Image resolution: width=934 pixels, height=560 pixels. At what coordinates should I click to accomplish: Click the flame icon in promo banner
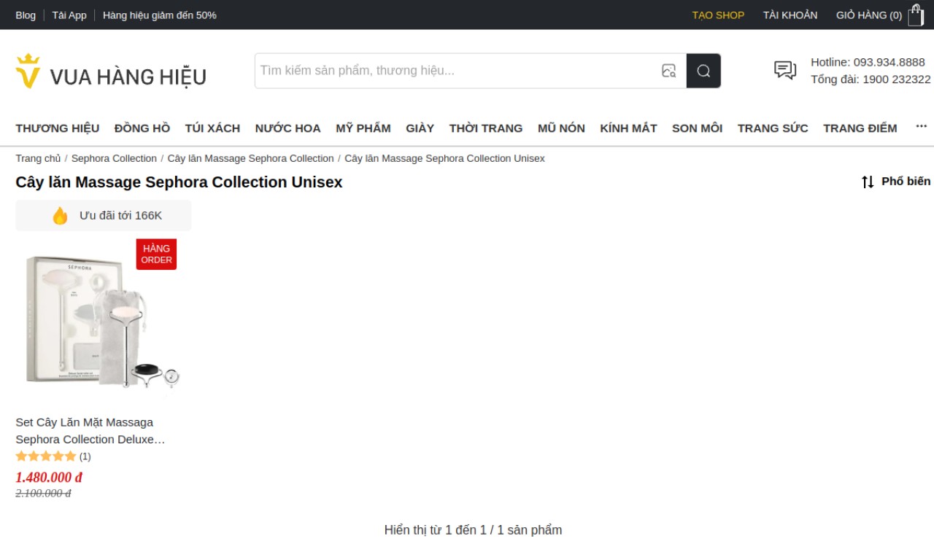tap(60, 216)
